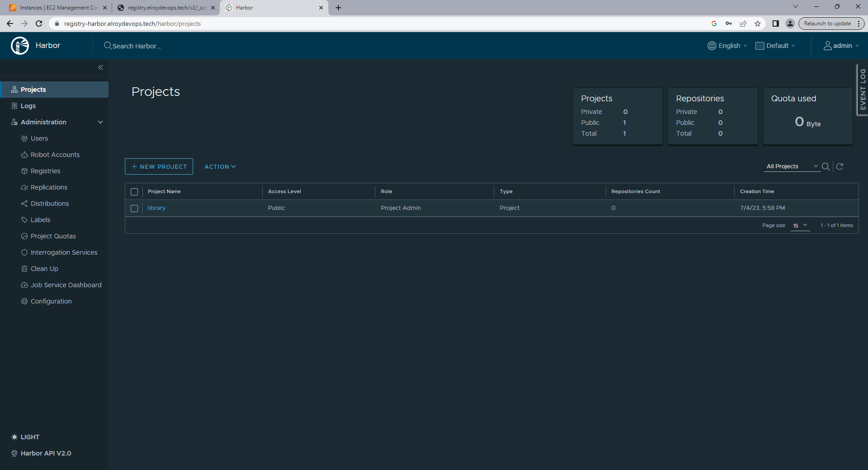Click the browser share page icon
Screen dimensions: 868x470
pos(743,24)
